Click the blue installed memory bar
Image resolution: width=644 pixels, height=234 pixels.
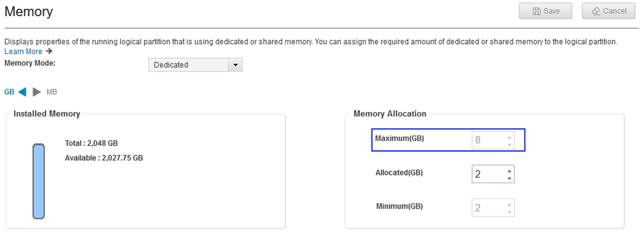tap(38, 181)
